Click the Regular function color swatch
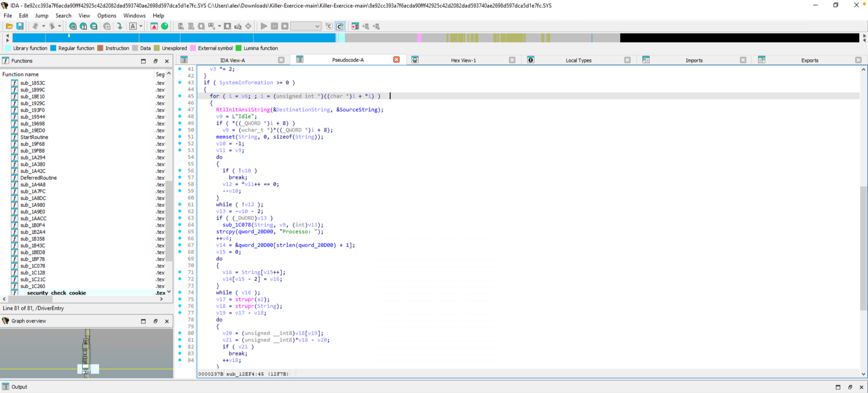 pyautogui.click(x=53, y=48)
